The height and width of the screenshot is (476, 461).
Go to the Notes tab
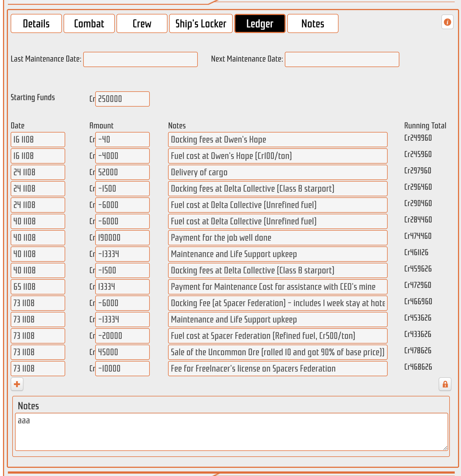tap(313, 24)
